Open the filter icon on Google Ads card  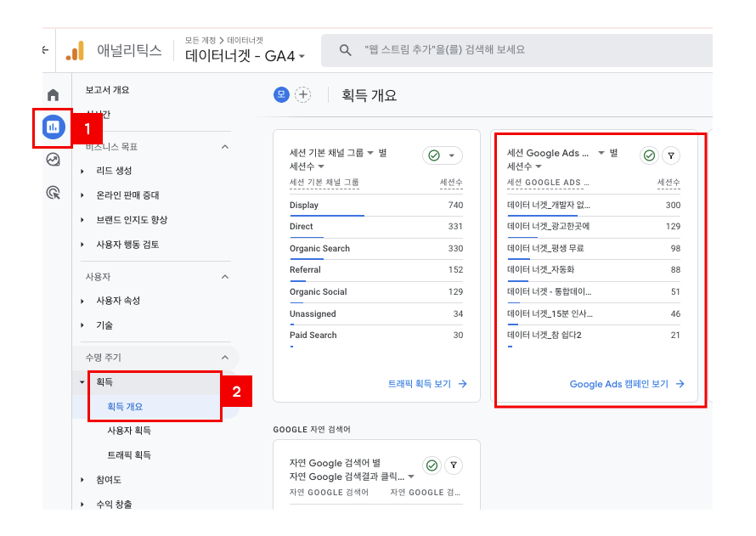click(671, 155)
